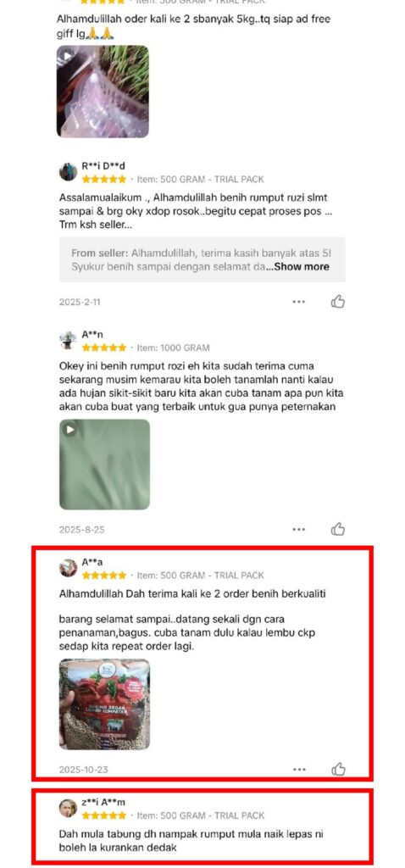
Task: Open the From seller reply box
Action: (x=202, y=259)
